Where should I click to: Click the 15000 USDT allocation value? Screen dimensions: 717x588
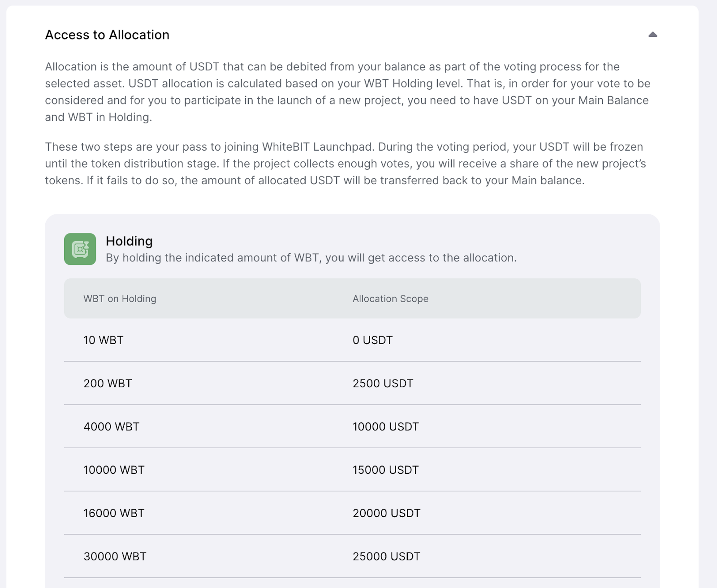tap(385, 470)
